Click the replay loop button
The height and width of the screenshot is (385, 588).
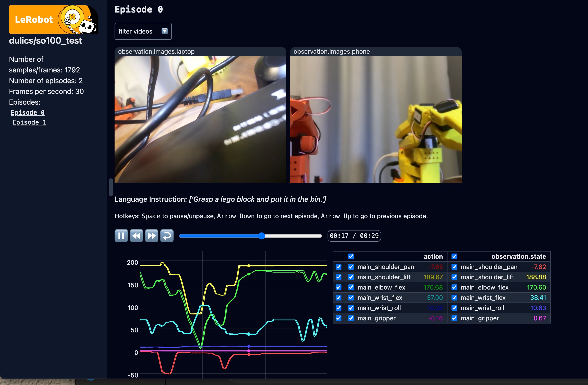coord(167,236)
